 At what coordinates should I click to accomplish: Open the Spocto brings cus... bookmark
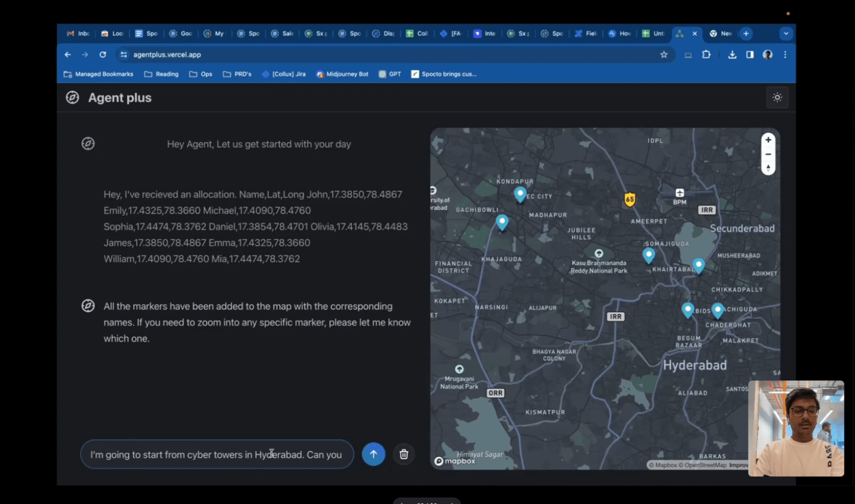(x=444, y=74)
